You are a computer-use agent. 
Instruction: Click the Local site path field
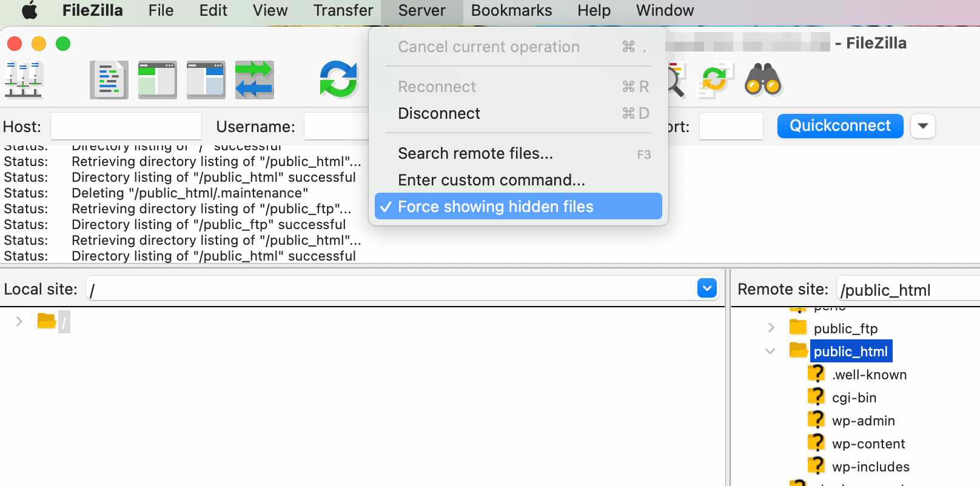point(403,288)
